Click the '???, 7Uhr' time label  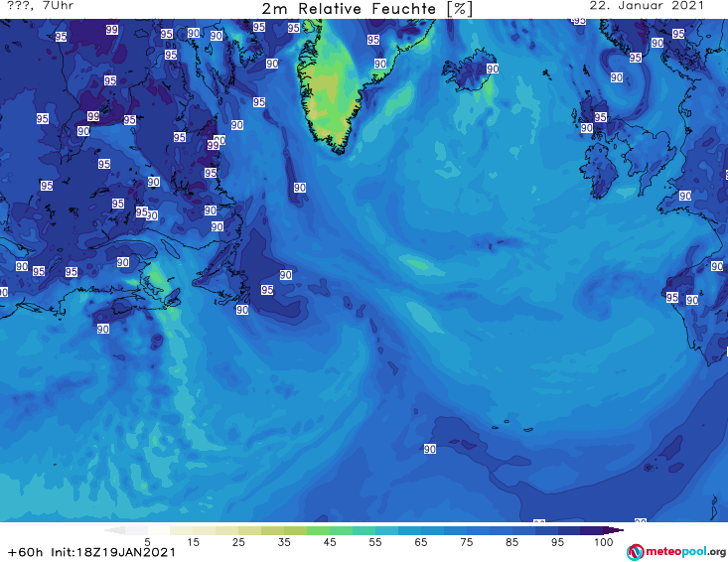click(41, 6)
